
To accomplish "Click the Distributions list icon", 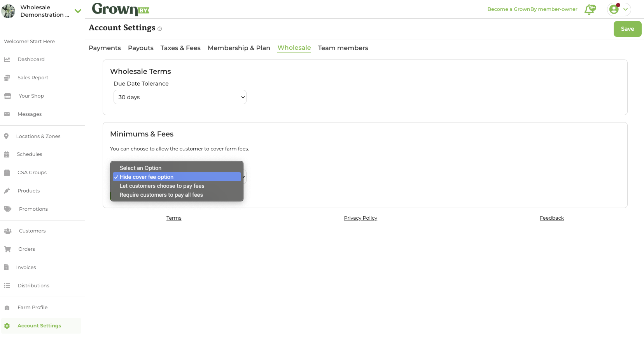I will (7, 286).
